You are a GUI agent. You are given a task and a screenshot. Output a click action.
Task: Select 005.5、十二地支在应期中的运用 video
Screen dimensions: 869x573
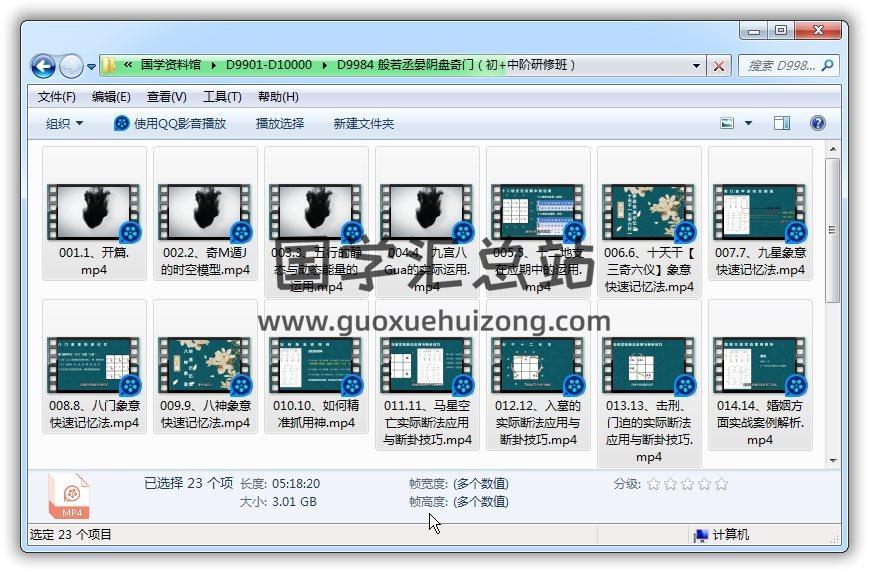[538, 222]
